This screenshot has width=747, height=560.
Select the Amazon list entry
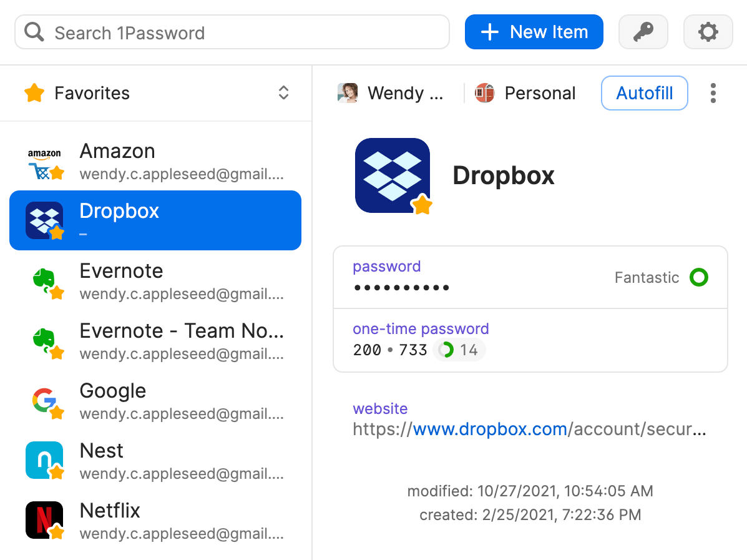click(x=155, y=162)
